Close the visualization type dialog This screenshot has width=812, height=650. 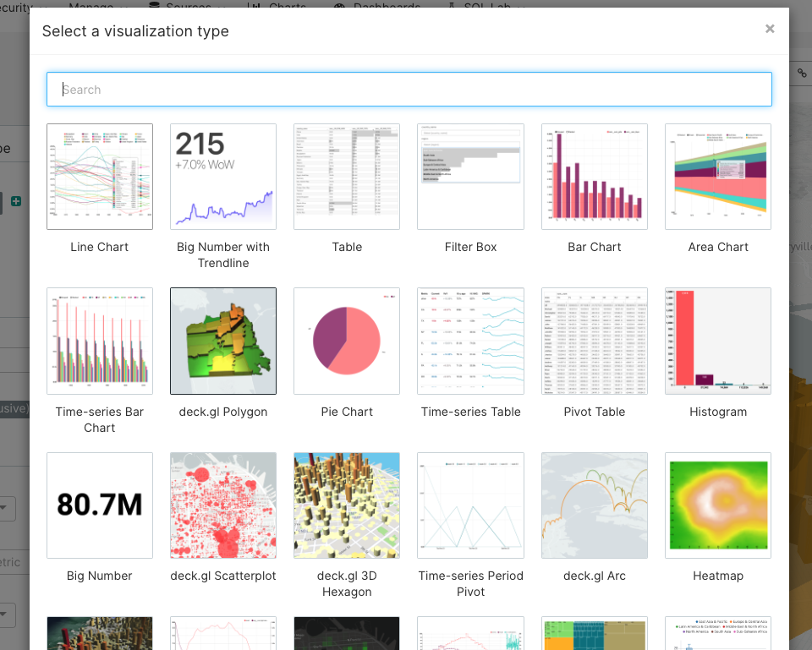(x=770, y=29)
